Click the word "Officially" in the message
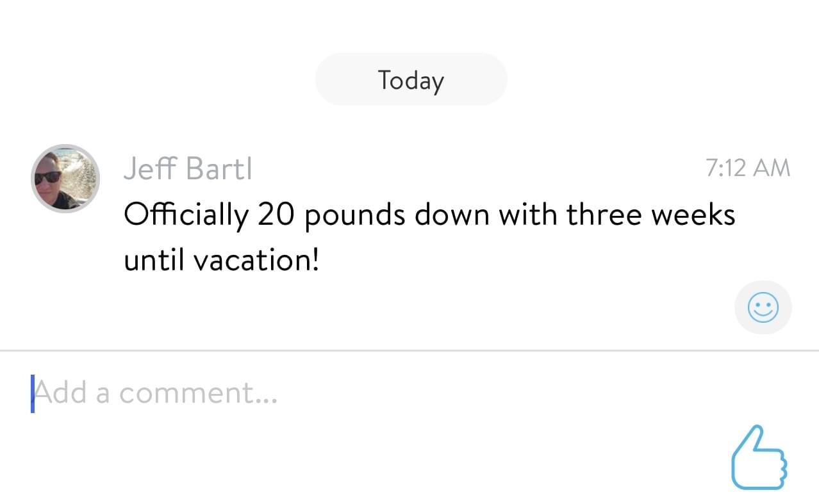The height and width of the screenshot is (504, 819). pyautogui.click(x=185, y=216)
